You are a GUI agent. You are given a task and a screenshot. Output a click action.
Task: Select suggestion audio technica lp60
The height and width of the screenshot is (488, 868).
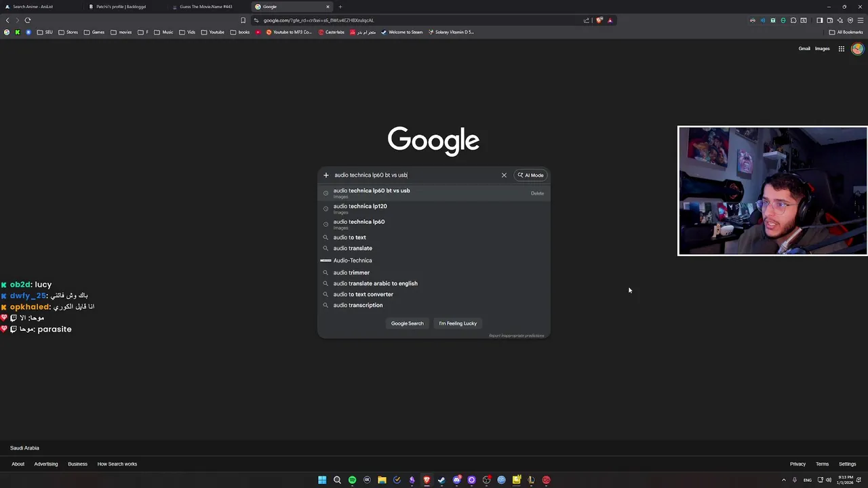(434, 224)
